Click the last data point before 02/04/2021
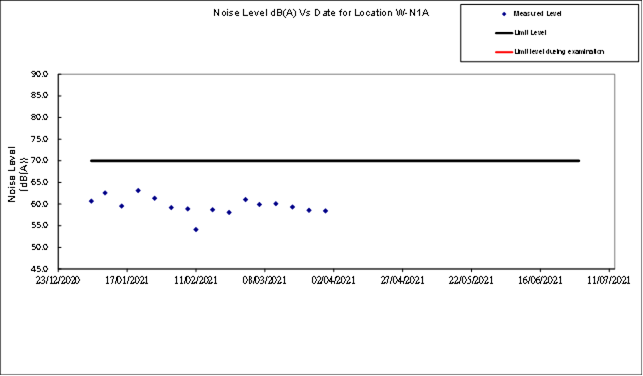Viewport: 643px width, 376px height. pyautogui.click(x=325, y=211)
